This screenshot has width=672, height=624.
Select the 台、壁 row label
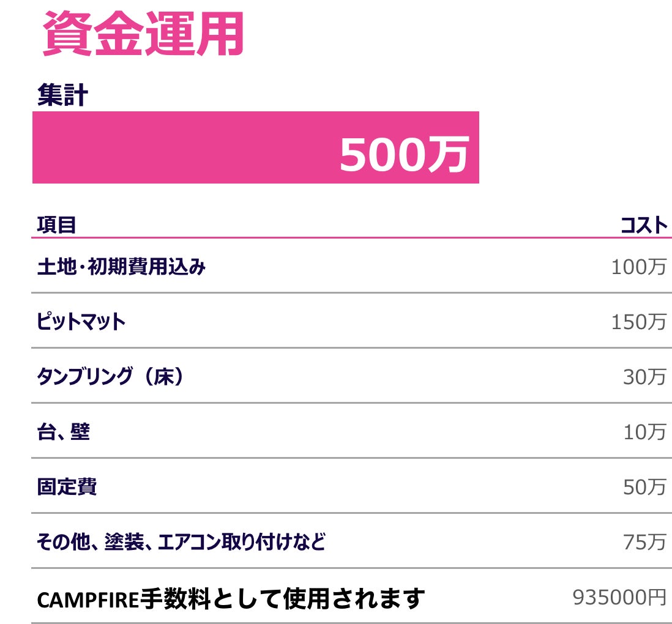(63, 432)
